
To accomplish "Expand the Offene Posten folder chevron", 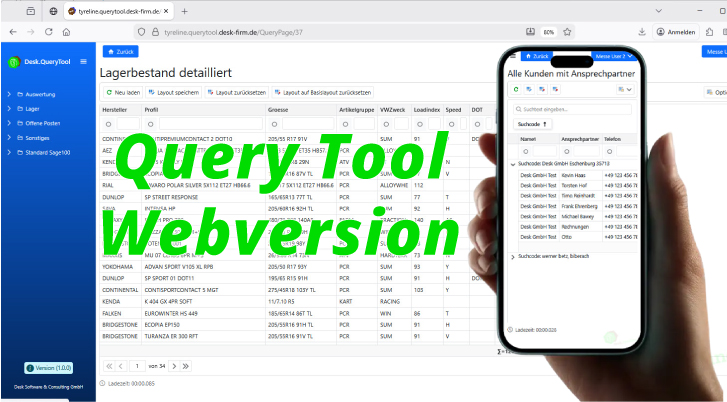I will [9, 123].
